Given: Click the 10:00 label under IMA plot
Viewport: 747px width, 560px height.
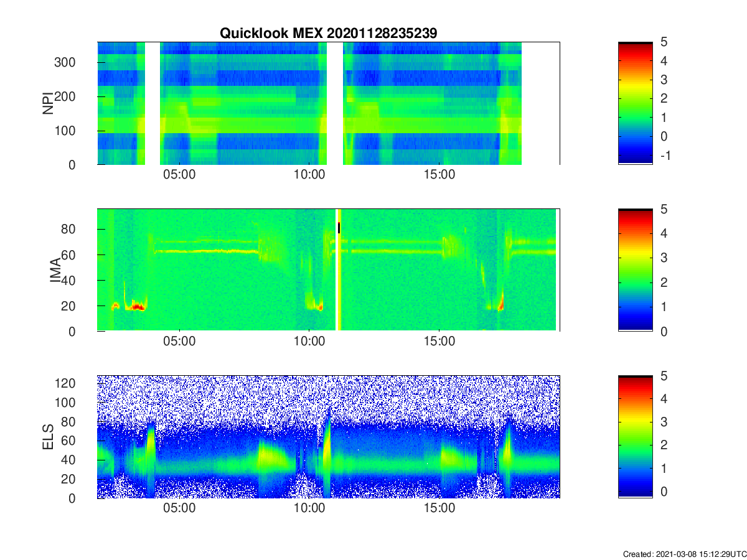Looking at the screenshot, I should [309, 342].
